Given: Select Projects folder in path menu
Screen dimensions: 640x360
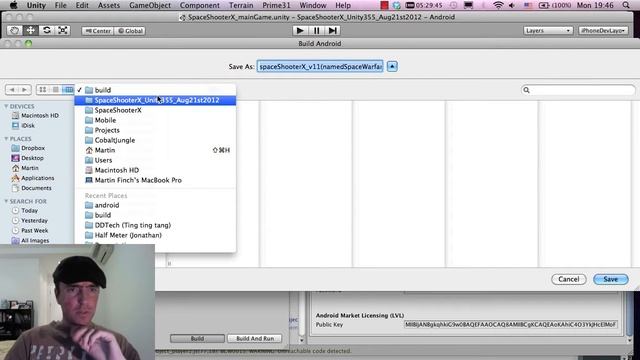Looking at the screenshot, I should pos(155,130).
